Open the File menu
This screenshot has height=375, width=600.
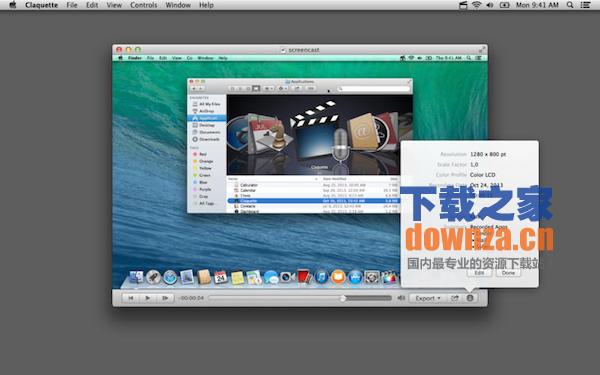(72, 5)
